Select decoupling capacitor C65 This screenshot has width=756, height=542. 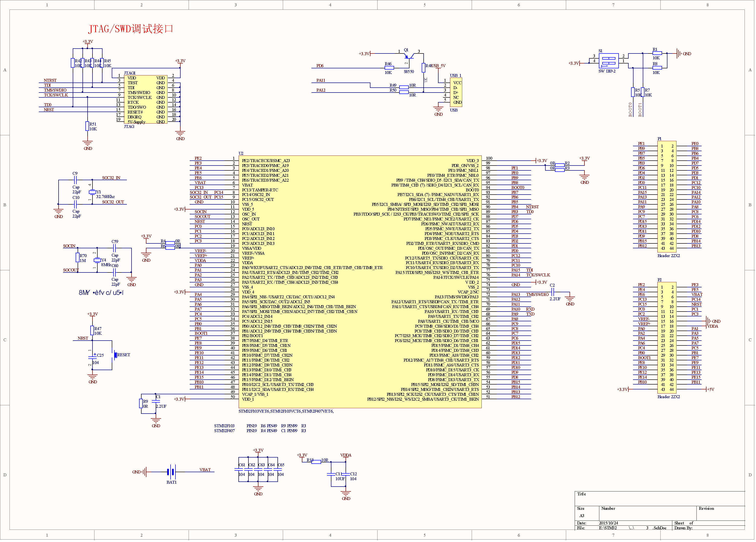pos(278,470)
